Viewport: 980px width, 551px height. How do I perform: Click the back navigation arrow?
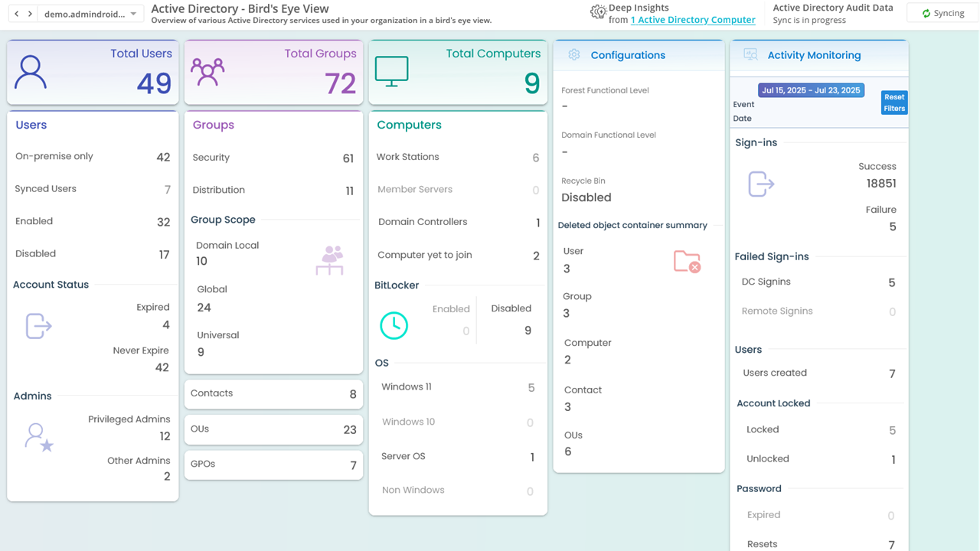(x=15, y=13)
